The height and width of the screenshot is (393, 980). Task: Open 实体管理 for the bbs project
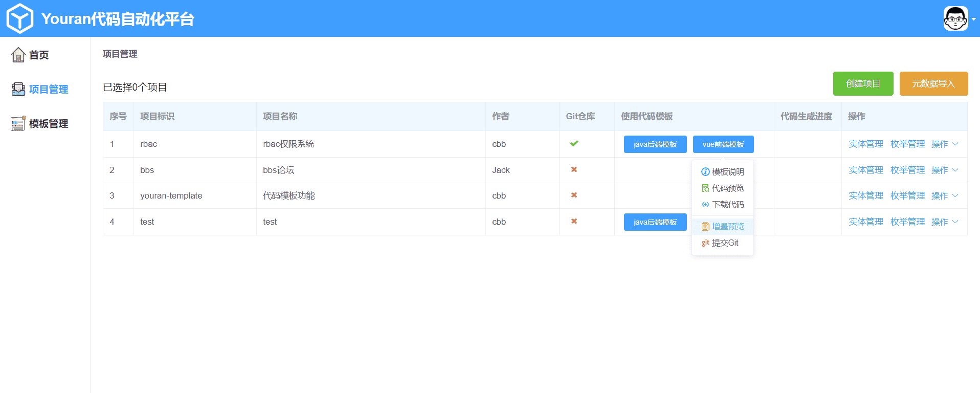tap(866, 170)
